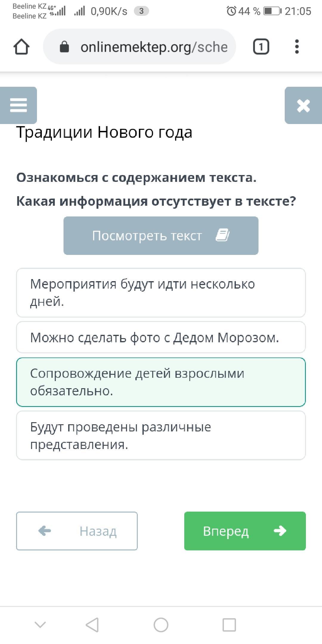Select answer "Мероприятия будут идти несколько дней"
The height and width of the screenshot is (644, 322).
pos(161,292)
